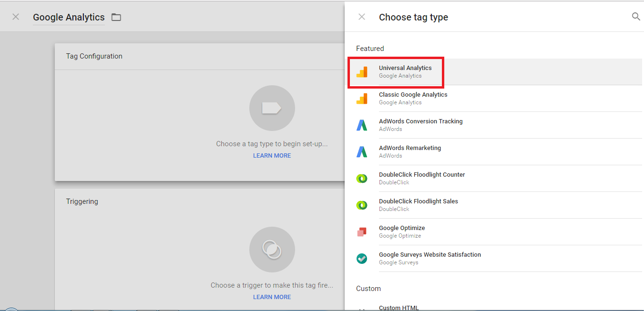Select the Universal Analytics tag type
Viewport: 644px width, 311px height.
coord(493,72)
